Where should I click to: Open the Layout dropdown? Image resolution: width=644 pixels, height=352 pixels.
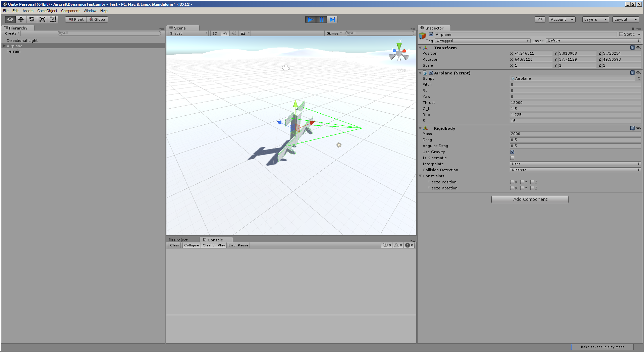[626, 19]
